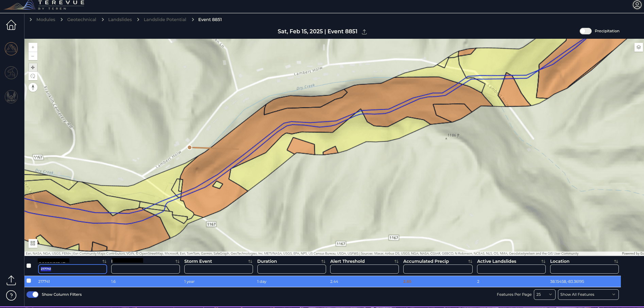This screenshot has width=644, height=308.
Task: Click the QR code basemap icon
Action: 33,243
